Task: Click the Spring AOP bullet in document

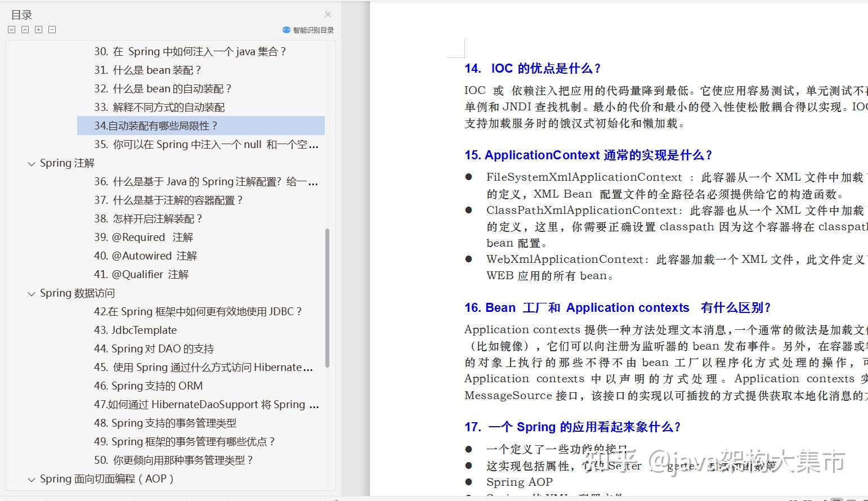Action: (520, 482)
